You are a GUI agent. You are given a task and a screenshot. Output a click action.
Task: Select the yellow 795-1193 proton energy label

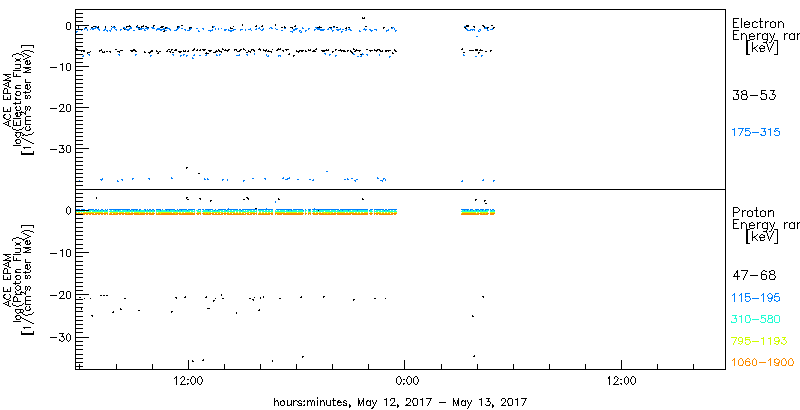coord(759,341)
